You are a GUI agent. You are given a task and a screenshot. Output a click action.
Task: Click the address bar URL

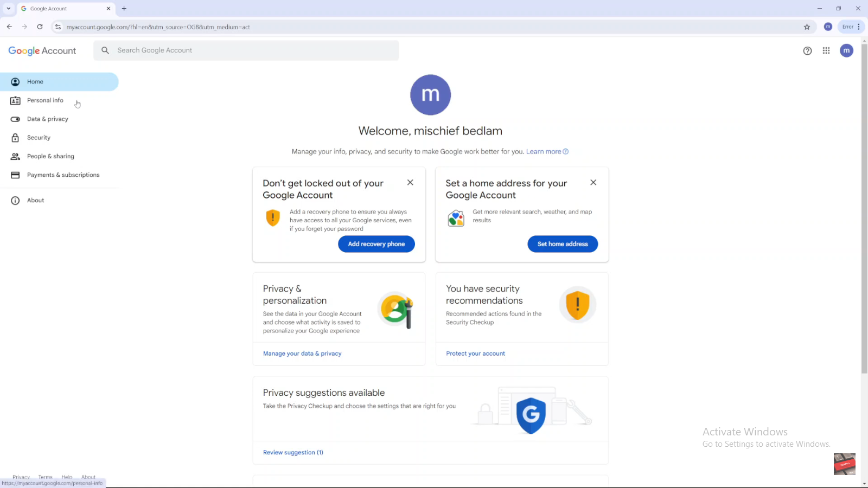click(158, 27)
